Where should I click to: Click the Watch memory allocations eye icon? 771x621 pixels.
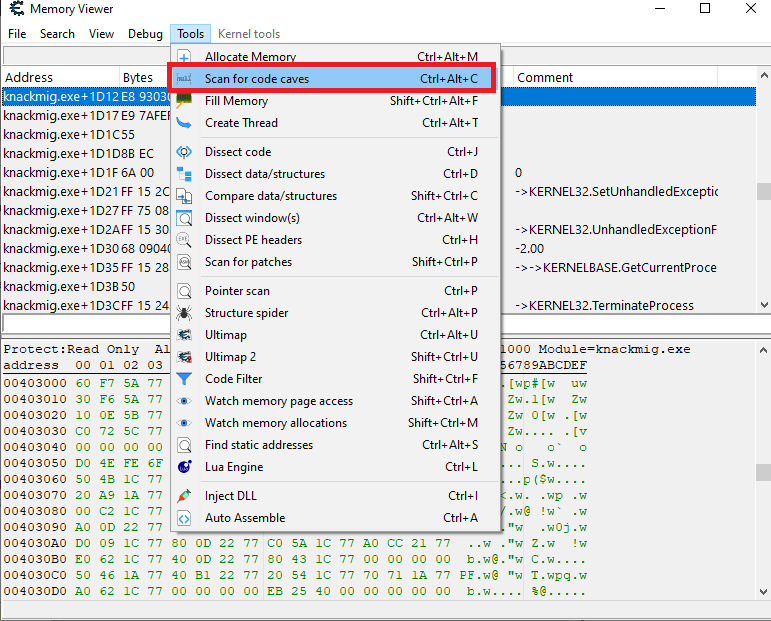click(184, 423)
